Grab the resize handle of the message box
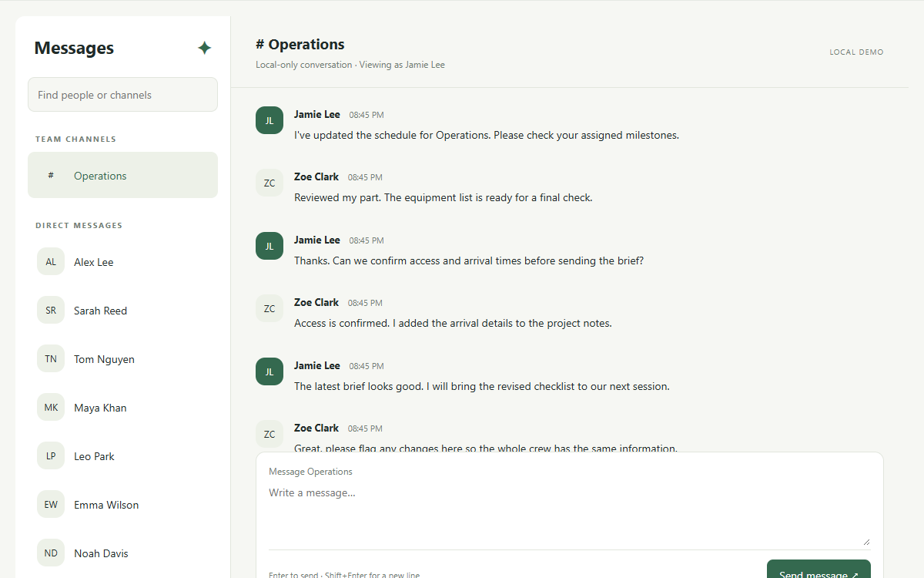Screen dimensions: 924x578 click(x=866, y=542)
